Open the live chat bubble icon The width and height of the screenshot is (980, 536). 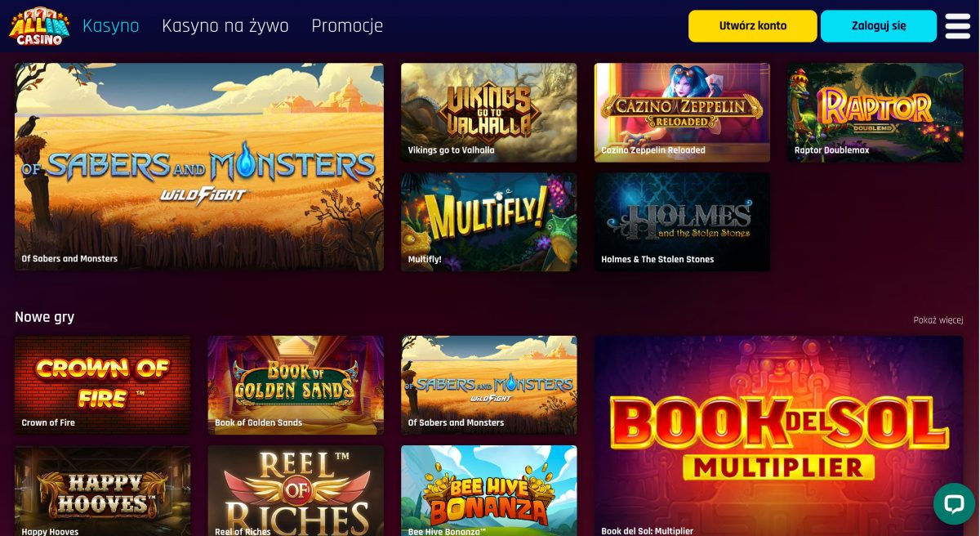click(x=954, y=503)
